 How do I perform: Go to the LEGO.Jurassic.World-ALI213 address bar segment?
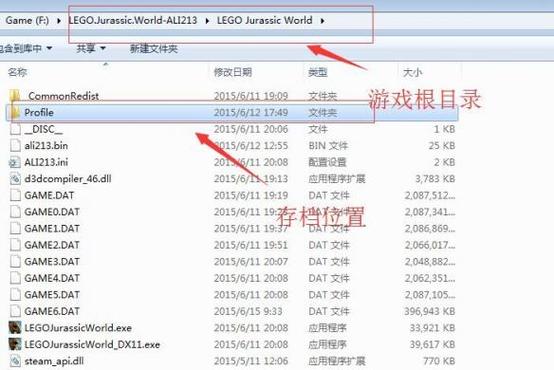(x=133, y=20)
